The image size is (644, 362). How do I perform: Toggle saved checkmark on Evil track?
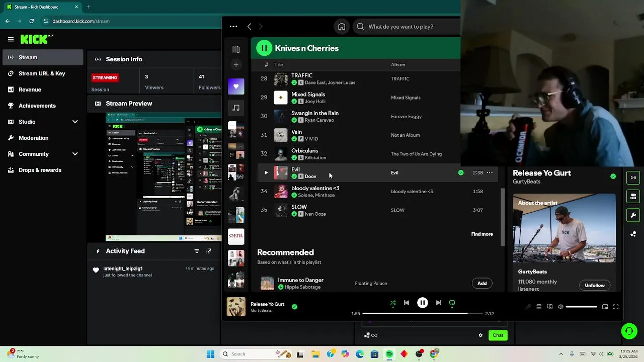461,173
